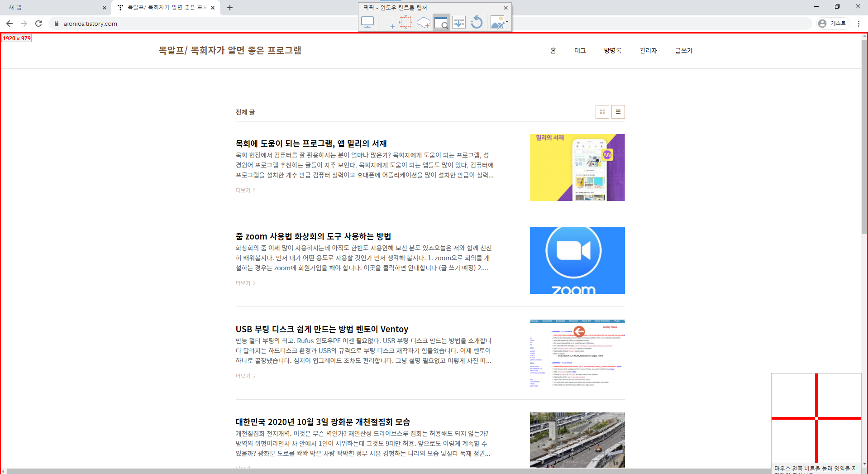Viewport: 868px width, 474px height.
Task: Close the PicPick capture toolbar
Action: click(506, 8)
